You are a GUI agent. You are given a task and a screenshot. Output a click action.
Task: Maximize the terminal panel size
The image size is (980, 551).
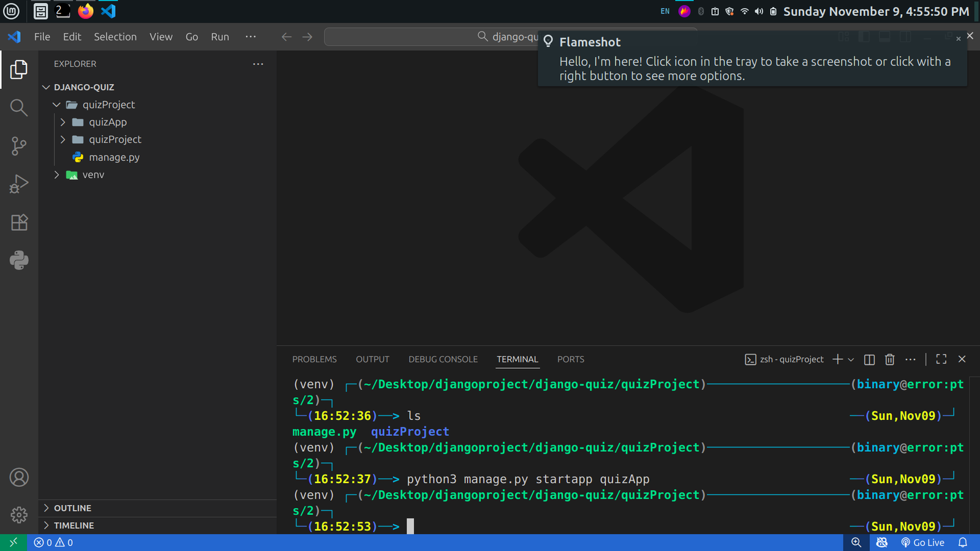941,359
